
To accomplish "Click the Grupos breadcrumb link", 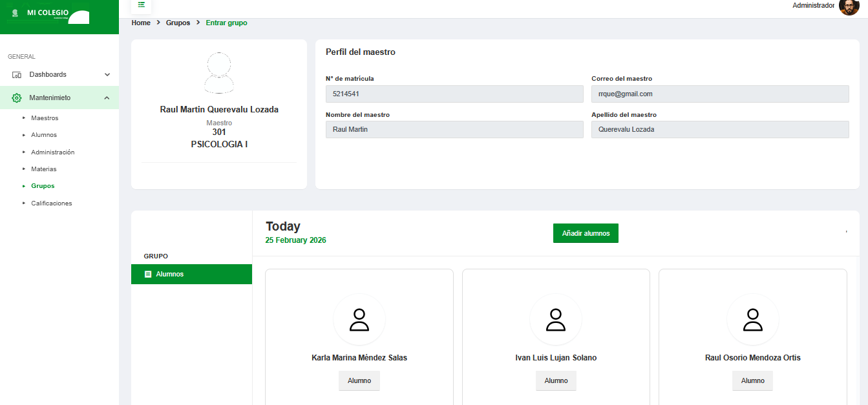I will point(178,23).
